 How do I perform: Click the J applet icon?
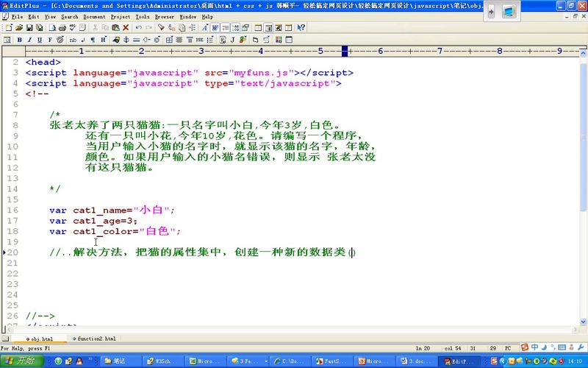point(232,40)
